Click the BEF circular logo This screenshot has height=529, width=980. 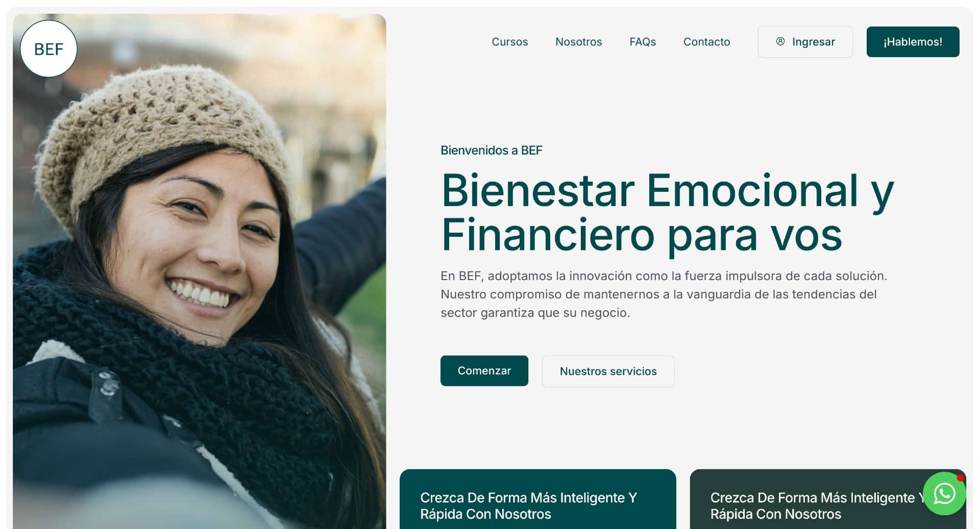[48, 49]
